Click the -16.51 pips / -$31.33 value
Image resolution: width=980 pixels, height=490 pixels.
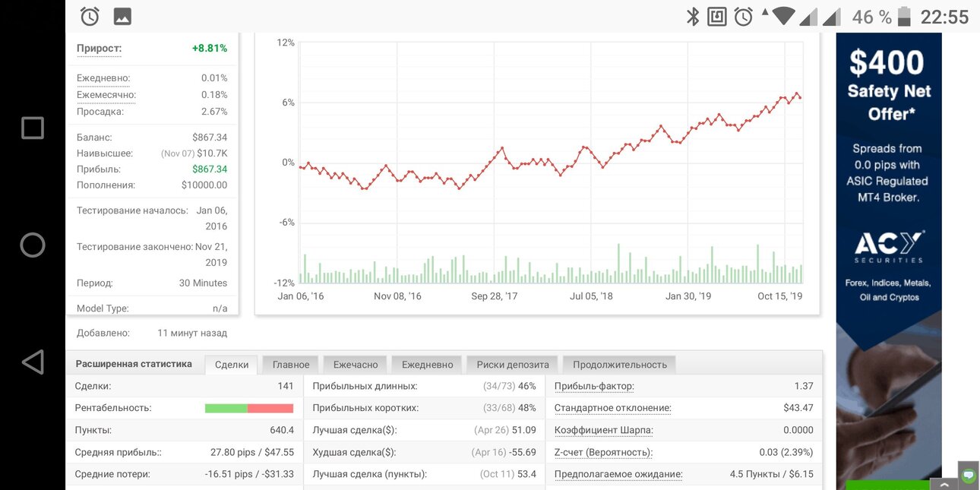pos(249,474)
